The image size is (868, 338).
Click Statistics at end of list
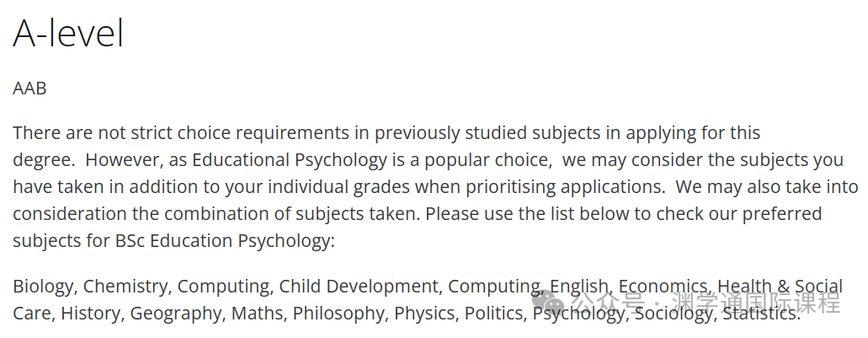pos(761,314)
